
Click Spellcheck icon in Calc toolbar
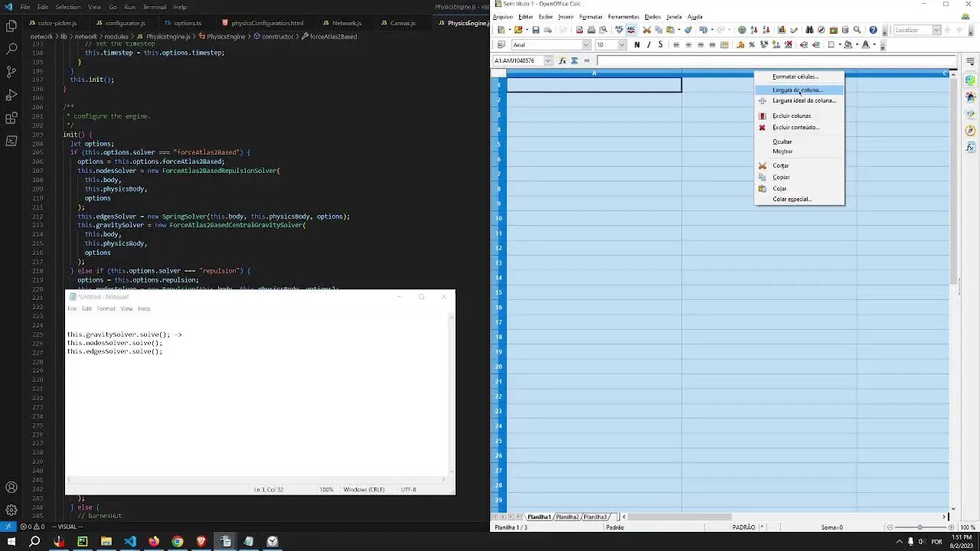click(x=619, y=30)
